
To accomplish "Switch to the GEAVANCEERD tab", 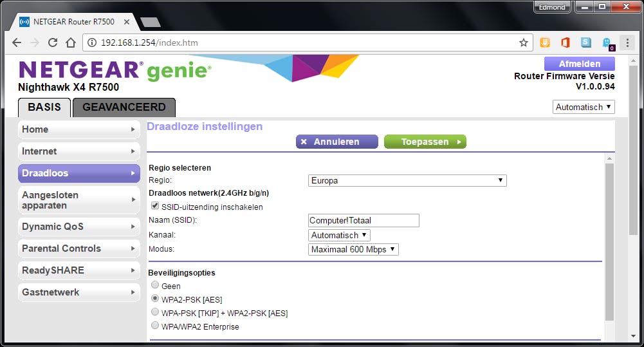I will pos(124,108).
